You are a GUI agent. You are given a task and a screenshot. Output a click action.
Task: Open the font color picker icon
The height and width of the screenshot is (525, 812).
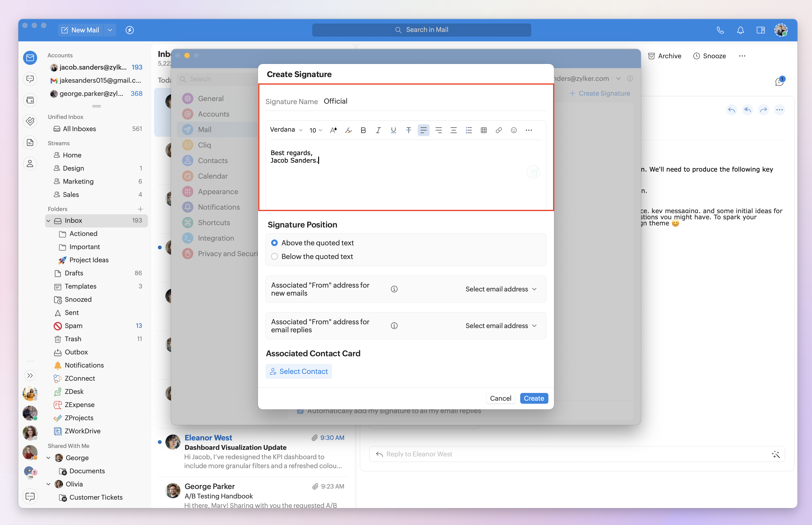(x=333, y=130)
